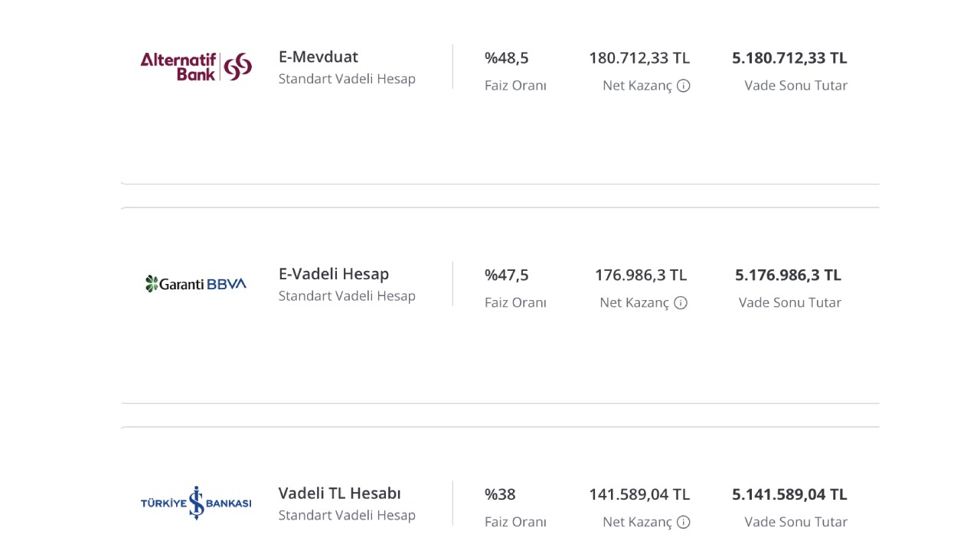Viewport: 980px width, 551px height.
Task: Click the Alternatif Bank logo
Action: 196,67
